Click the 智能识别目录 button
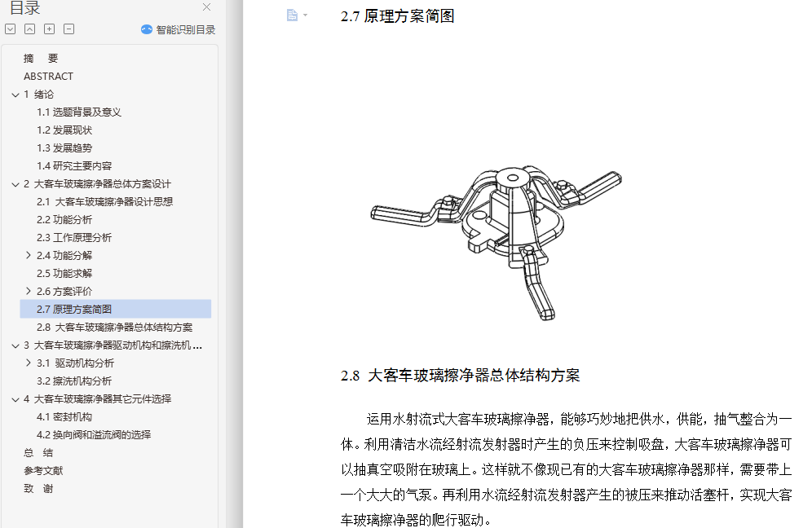The image size is (812, 528). [179, 29]
